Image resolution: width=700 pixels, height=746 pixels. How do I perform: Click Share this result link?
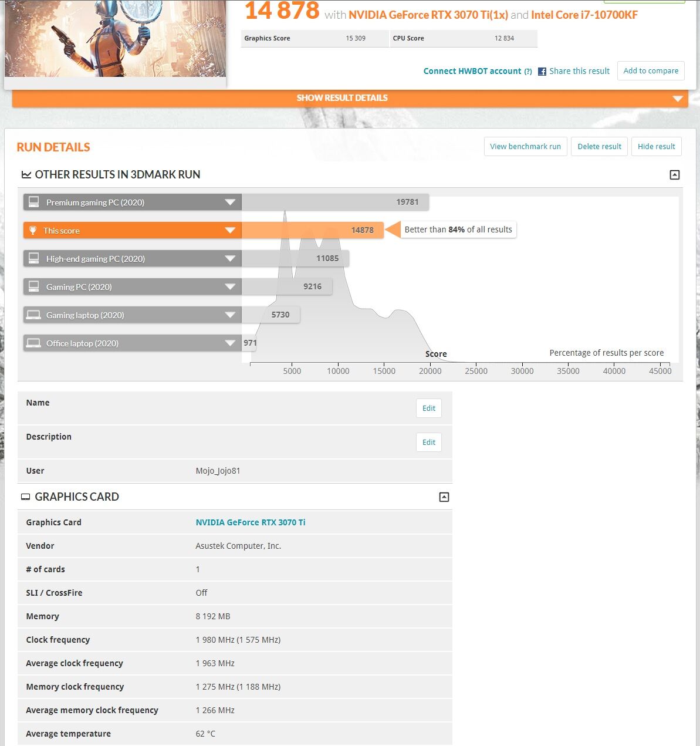(579, 71)
